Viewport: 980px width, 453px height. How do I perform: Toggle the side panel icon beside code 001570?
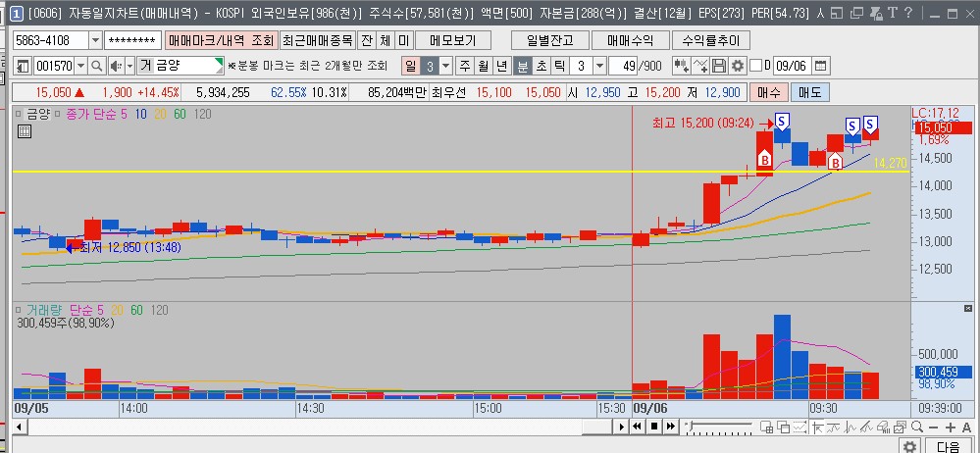(x=24, y=66)
